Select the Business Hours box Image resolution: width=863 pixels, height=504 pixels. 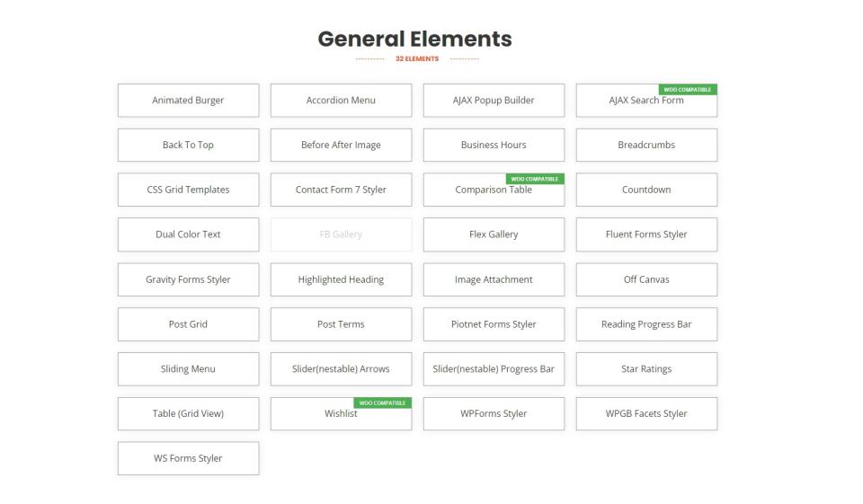click(494, 146)
